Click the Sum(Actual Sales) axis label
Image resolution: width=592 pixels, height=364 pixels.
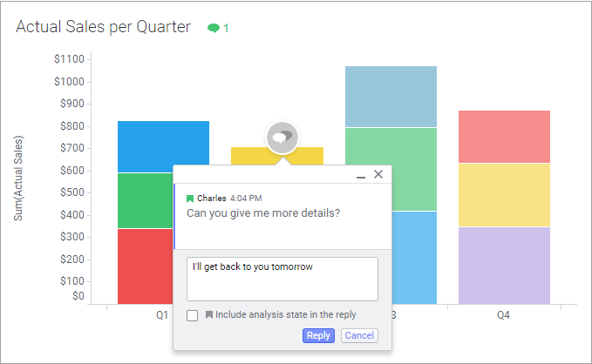pyautogui.click(x=18, y=178)
